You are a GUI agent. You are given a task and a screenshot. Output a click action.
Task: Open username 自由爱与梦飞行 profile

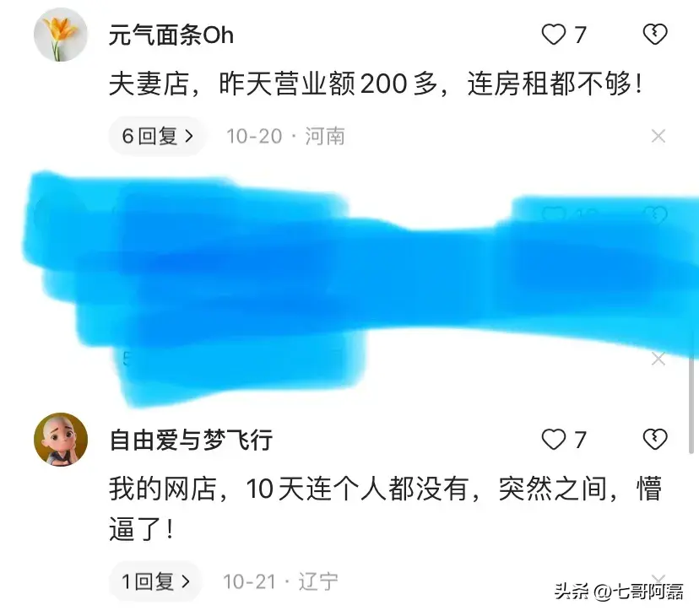[x=191, y=440]
